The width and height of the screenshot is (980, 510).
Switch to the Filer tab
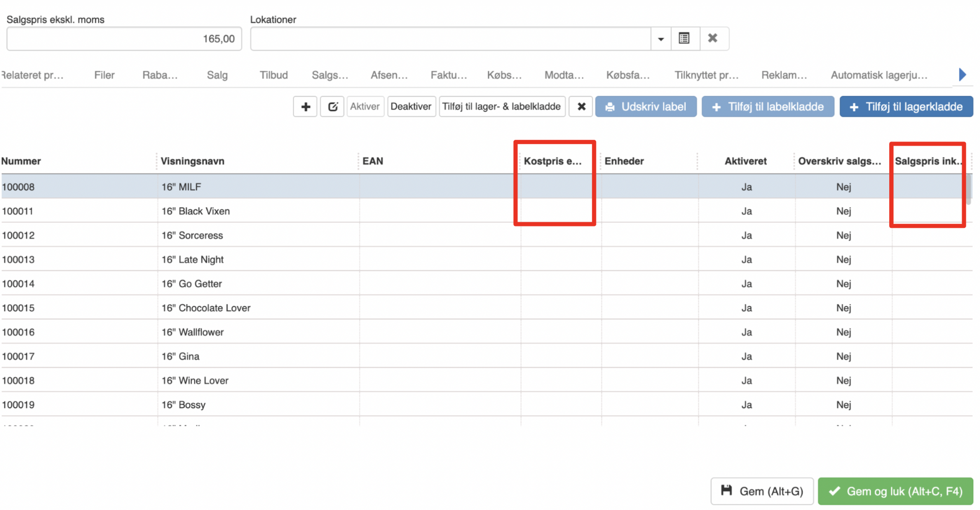click(104, 75)
